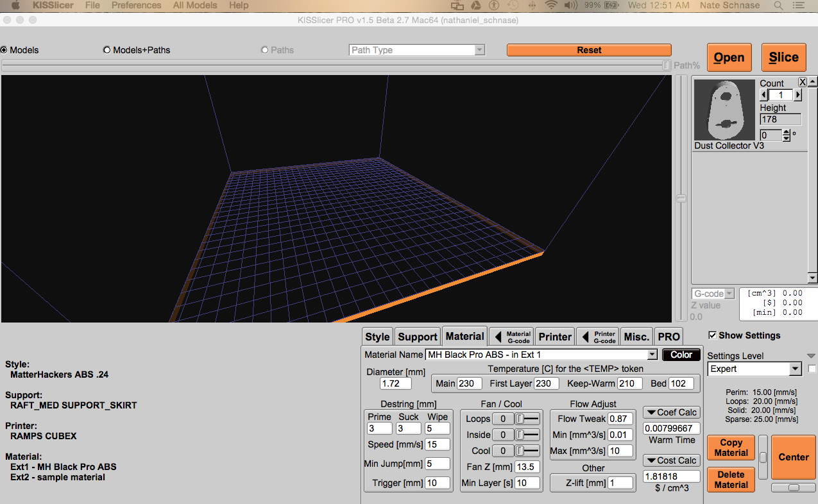This screenshot has height=504, width=818.
Task: Open the Path Type dropdown
Action: point(417,50)
